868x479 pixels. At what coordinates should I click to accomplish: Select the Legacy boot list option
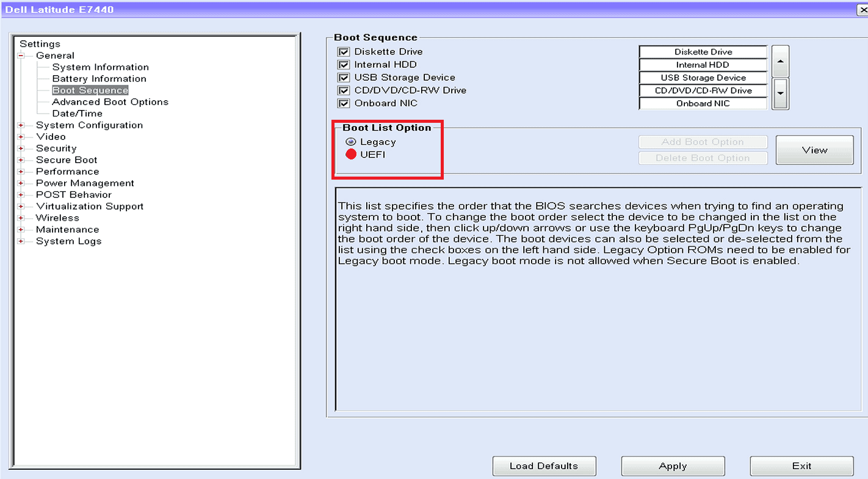click(351, 142)
